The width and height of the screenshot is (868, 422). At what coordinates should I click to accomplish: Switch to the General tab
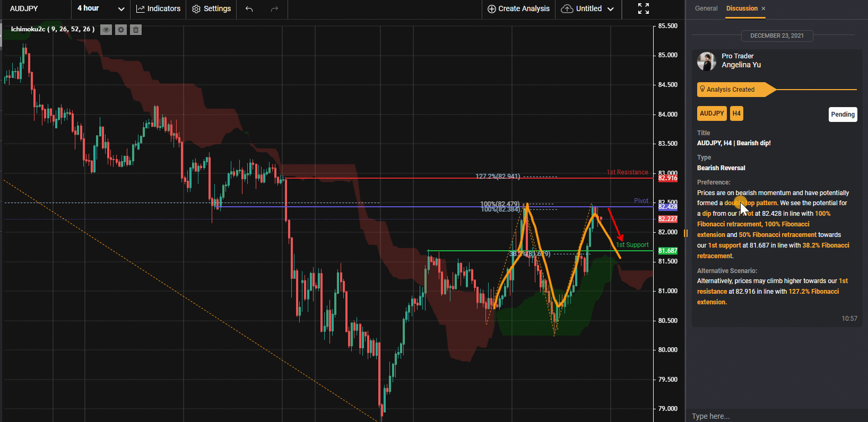pyautogui.click(x=706, y=8)
